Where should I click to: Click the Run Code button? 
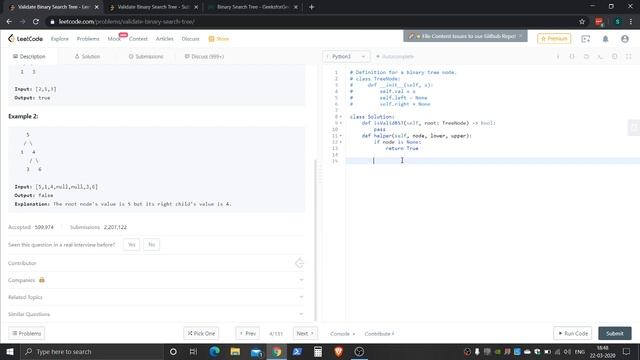pos(573,333)
